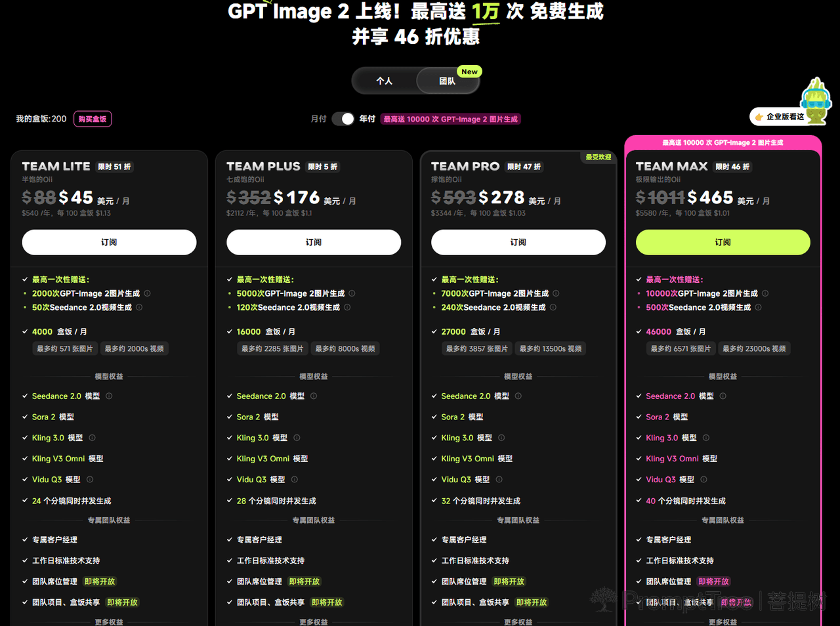Toggle the 月付/年付 billing switch

click(x=343, y=119)
